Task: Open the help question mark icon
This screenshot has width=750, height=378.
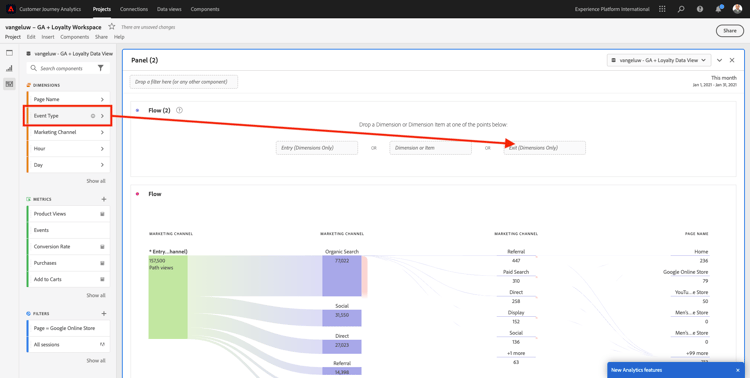Action: (700, 9)
